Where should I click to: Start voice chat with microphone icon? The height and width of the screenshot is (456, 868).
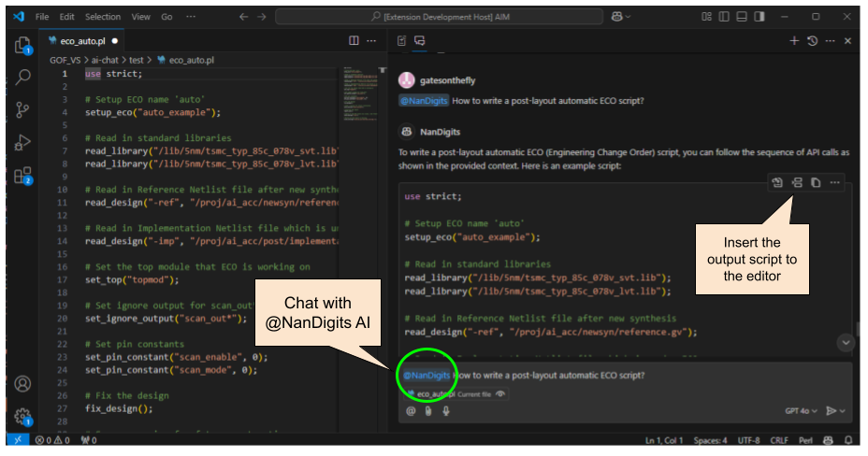[x=446, y=410]
